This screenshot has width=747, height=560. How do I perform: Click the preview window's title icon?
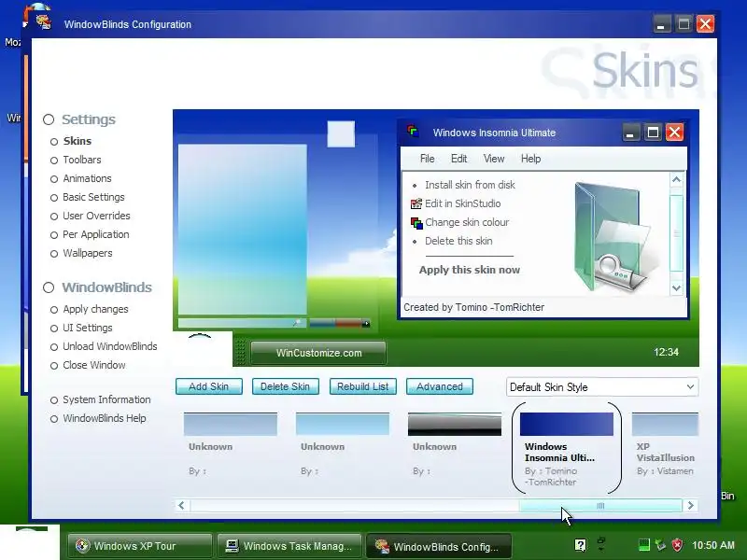click(413, 132)
